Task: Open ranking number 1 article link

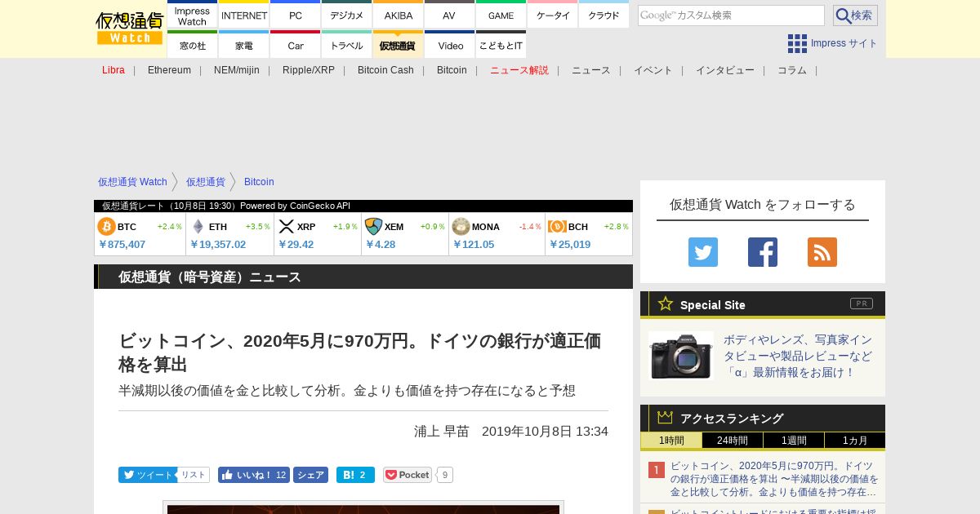Action: pos(774,479)
